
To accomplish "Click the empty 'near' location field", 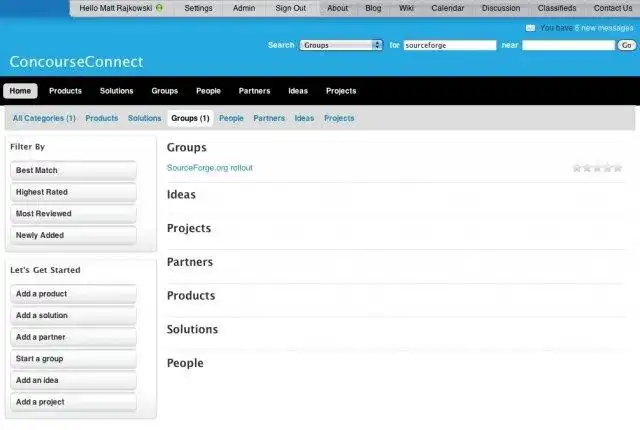I will [x=568, y=45].
